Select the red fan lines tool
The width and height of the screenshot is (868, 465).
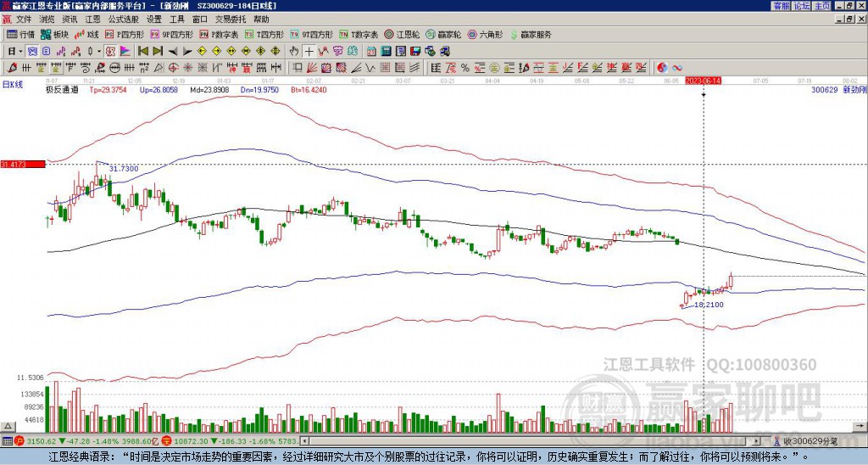click(312, 68)
